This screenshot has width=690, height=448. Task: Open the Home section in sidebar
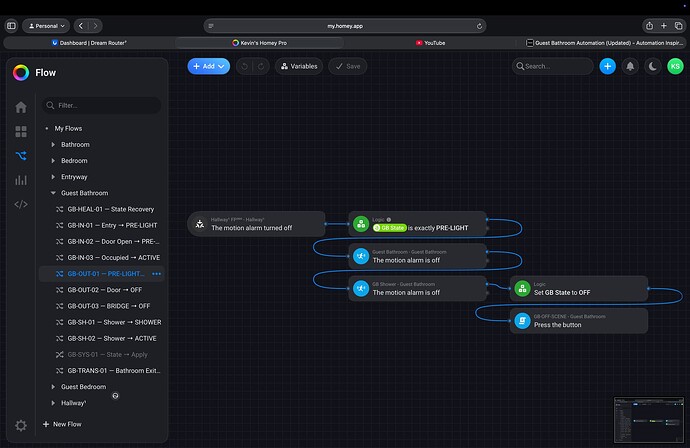point(21,107)
